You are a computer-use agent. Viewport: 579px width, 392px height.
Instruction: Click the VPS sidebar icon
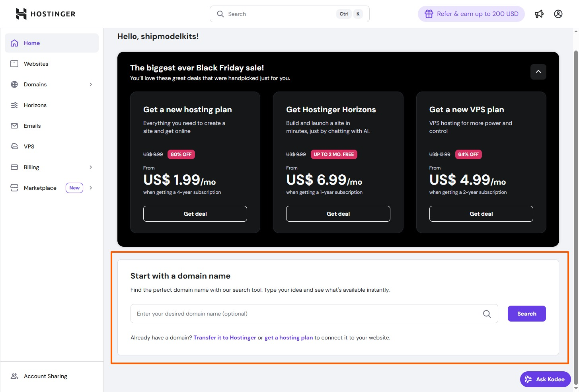coord(14,146)
